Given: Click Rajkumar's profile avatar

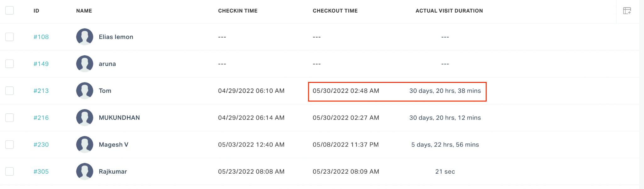Looking at the screenshot, I should (85, 171).
